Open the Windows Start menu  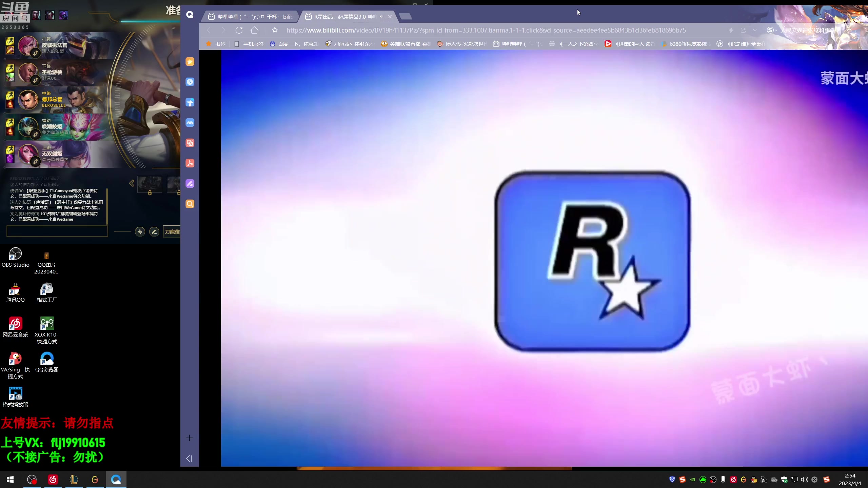[10, 479]
